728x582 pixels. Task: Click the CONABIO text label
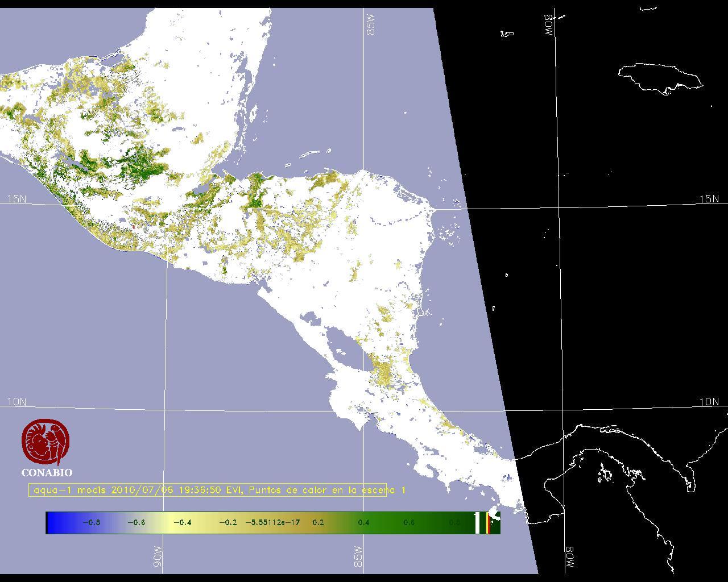pyautogui.click(x=47, y=473)
